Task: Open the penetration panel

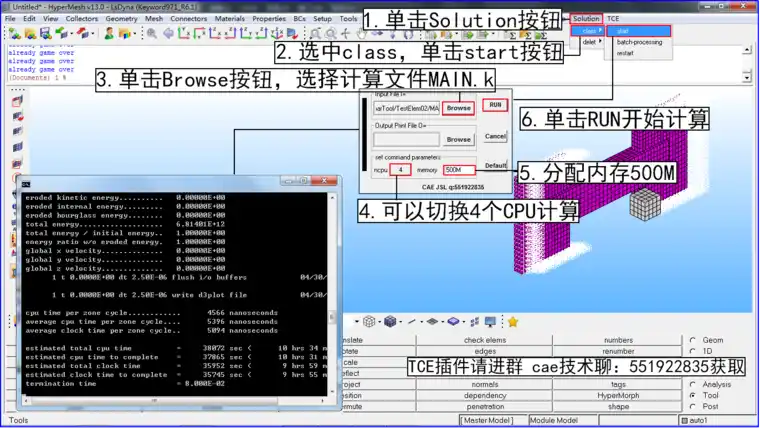Action: [x=484, y=407]
